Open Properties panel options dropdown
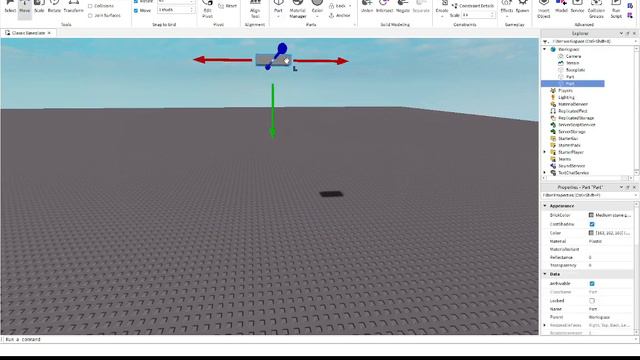Viewport: 640px width, 360px height. pos(621,187)
